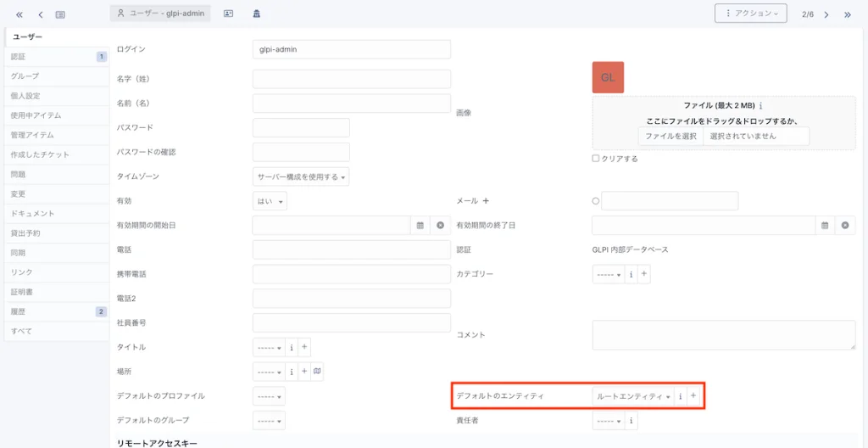Screen dimensions: 868x448
Task: Add new entity with plus icon
Action: (x=693, y=396)
